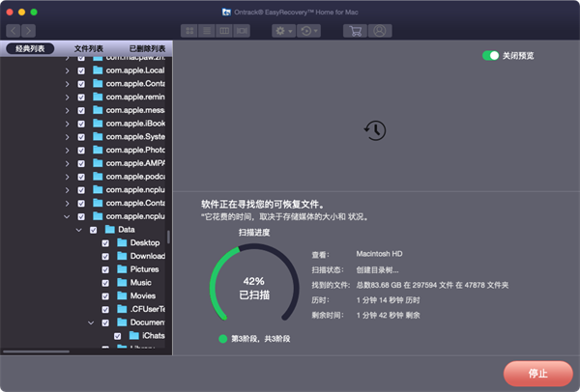Select the Music folder icon
Viewport: 580px width, 392px height.
tap(122, 282)
